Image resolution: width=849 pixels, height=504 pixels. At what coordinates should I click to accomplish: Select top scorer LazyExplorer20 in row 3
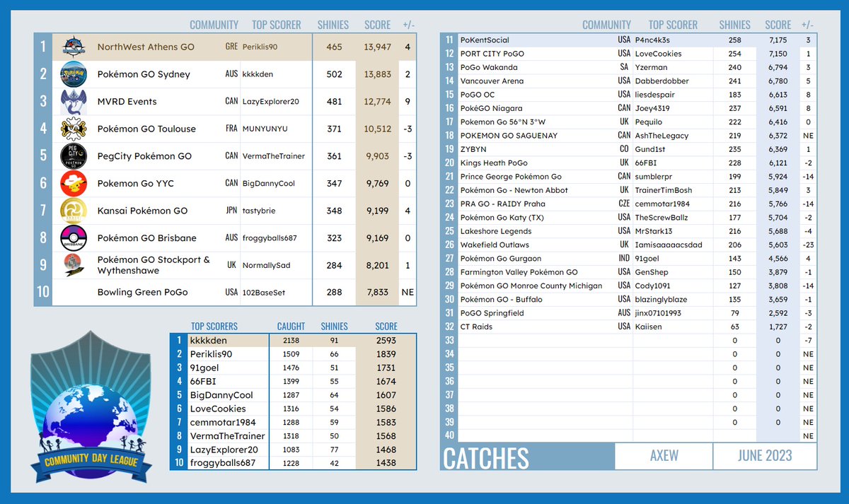[270, 102]
